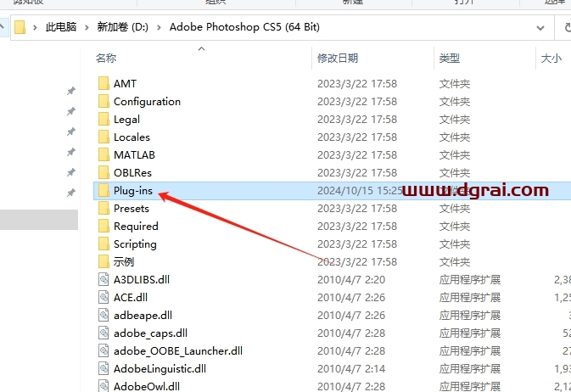571x392 pixels.
Task: Select the OBLRes folder icon
Action: coord(104,173)
